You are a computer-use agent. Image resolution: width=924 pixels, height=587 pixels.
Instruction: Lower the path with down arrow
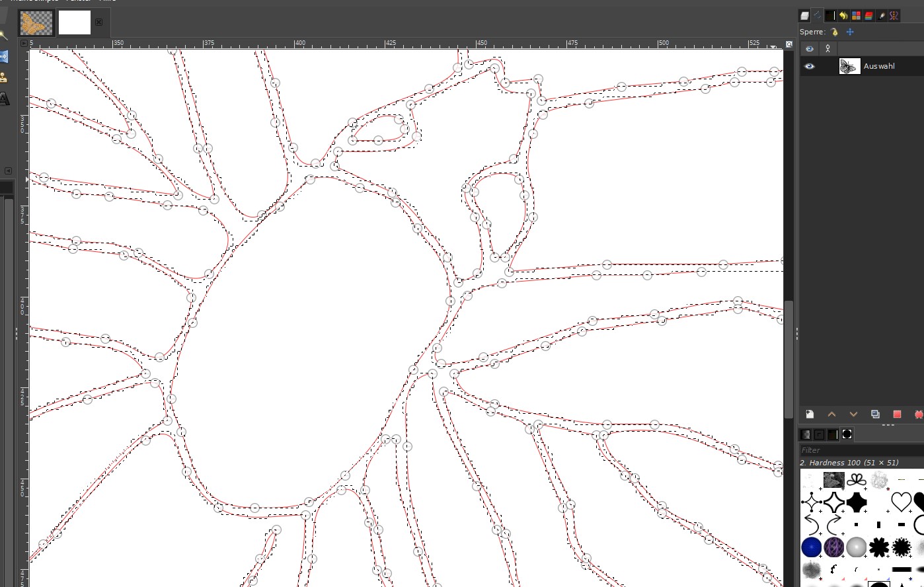pos(853,414)
